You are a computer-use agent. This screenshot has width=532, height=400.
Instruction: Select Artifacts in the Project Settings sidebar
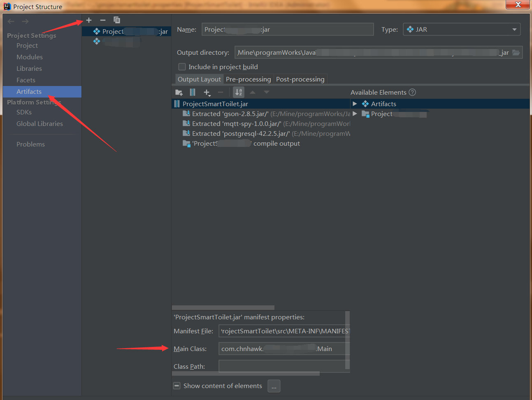tap(42, 92)
